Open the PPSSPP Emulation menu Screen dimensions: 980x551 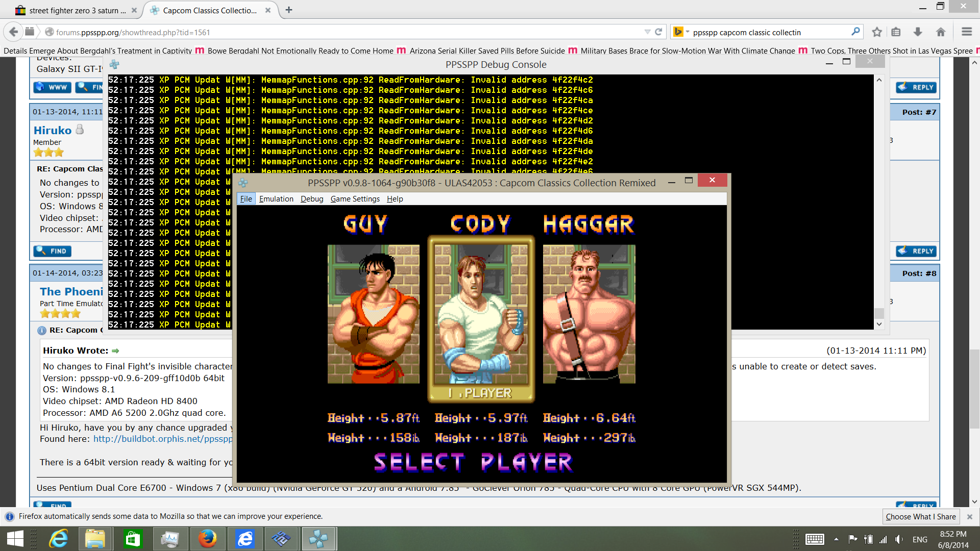click(x=276, y=199)
